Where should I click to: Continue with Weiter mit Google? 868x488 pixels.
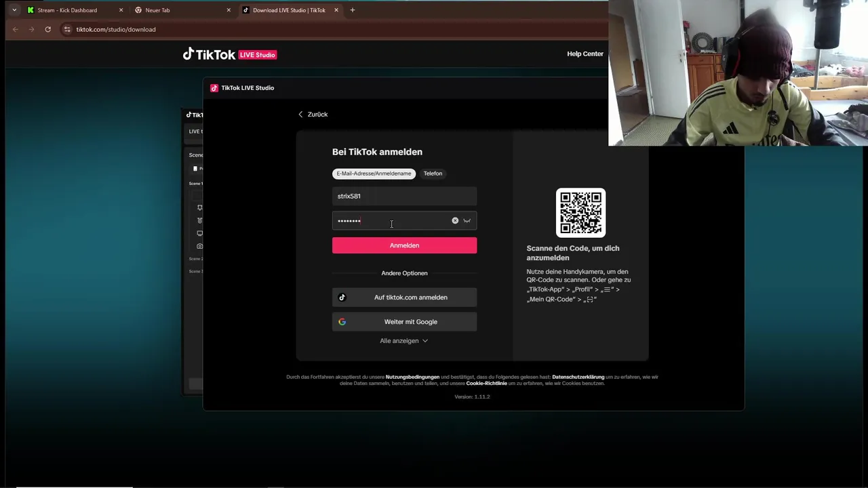point(404,322)
